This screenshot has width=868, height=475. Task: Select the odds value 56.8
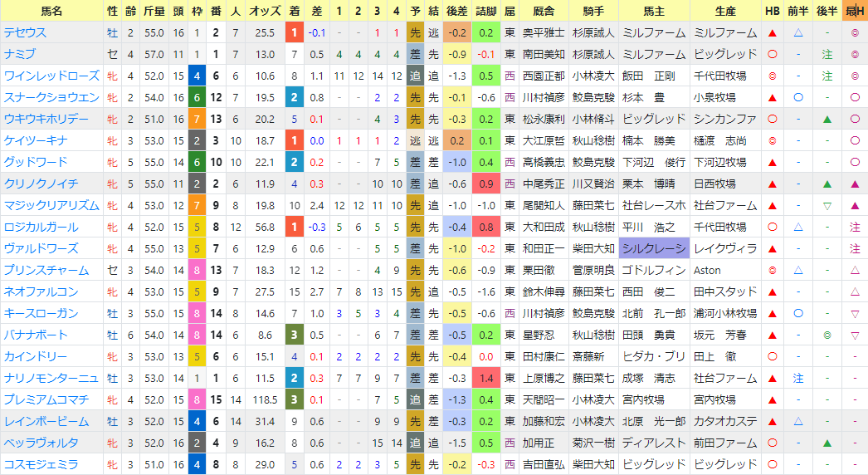coord(265,228)
